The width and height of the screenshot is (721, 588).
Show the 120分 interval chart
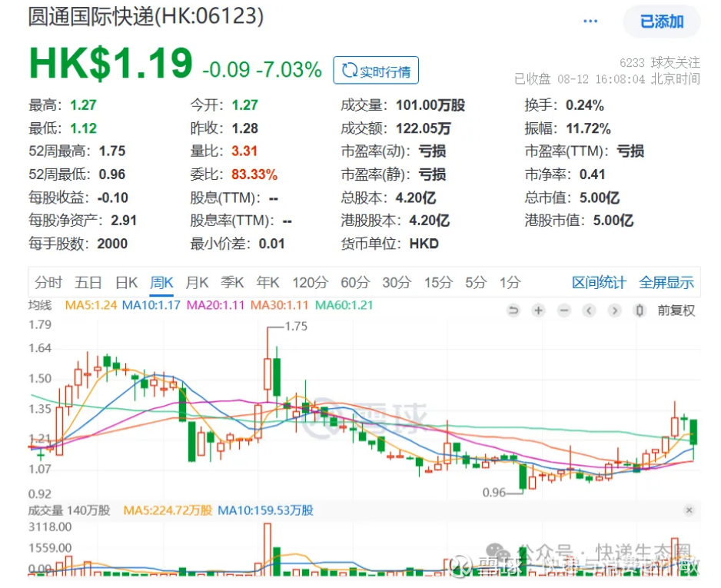tap(310, 282)
